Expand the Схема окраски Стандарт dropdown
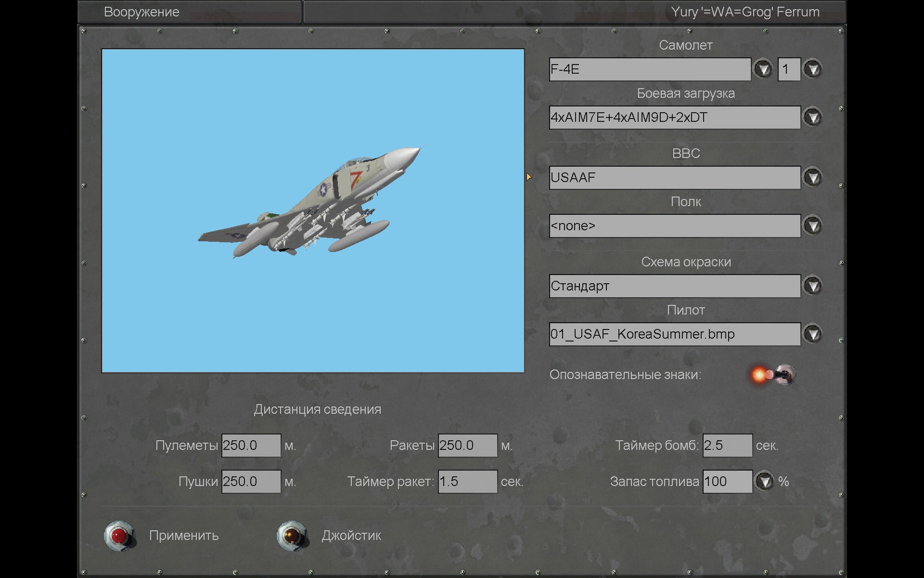924x578 pixels. [813, 286]
